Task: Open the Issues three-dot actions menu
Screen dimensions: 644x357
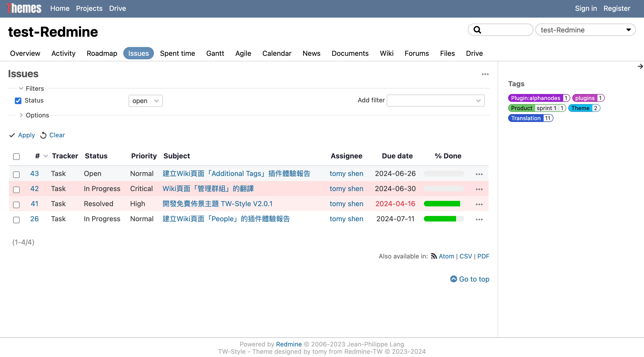Action: (x=485, y=74)
